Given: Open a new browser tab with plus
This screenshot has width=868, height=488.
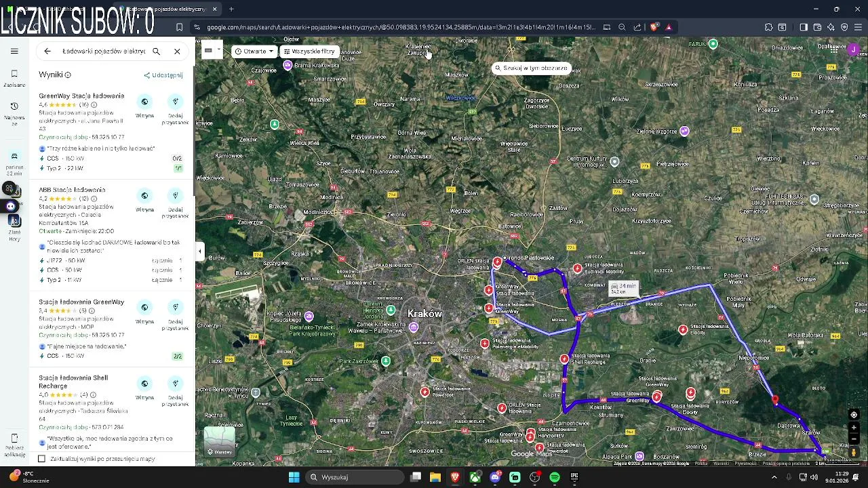Looking at the screenshot, I should (x=231, y=9).
